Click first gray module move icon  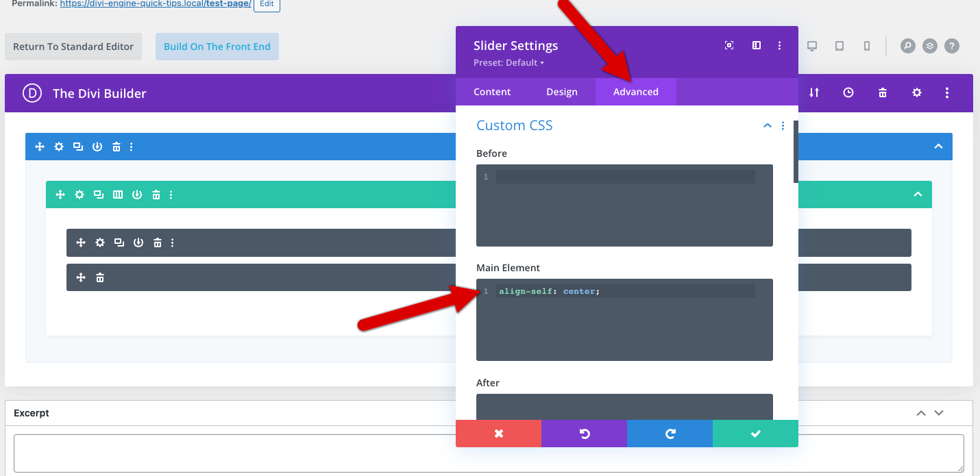81,242
